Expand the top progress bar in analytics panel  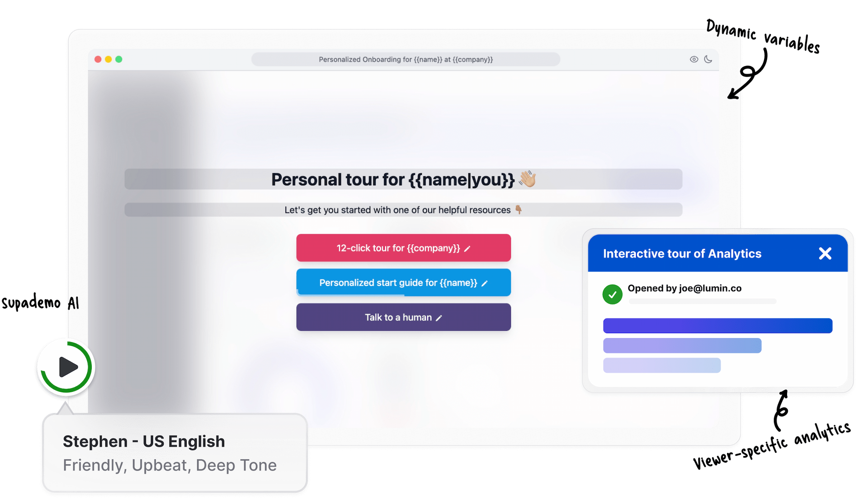point(716,325)
